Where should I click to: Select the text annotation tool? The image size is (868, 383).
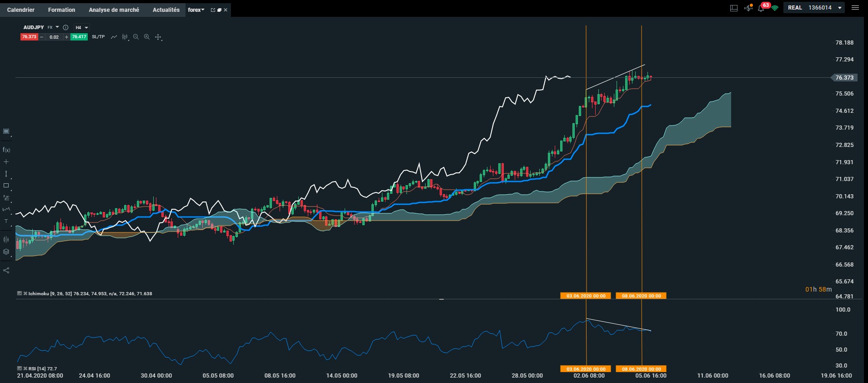6,222
